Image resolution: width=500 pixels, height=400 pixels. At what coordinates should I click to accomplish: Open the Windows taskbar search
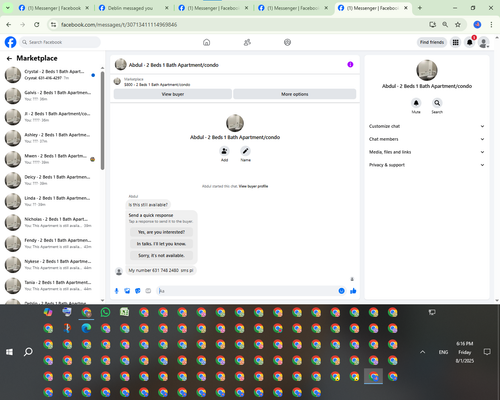click(28, 352)
